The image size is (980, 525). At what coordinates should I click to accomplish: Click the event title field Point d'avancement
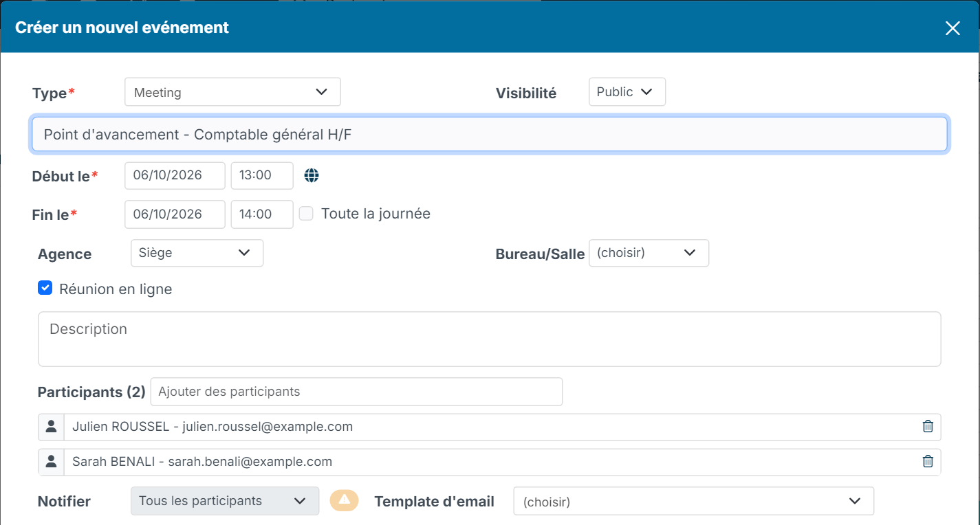pos(490,135)
